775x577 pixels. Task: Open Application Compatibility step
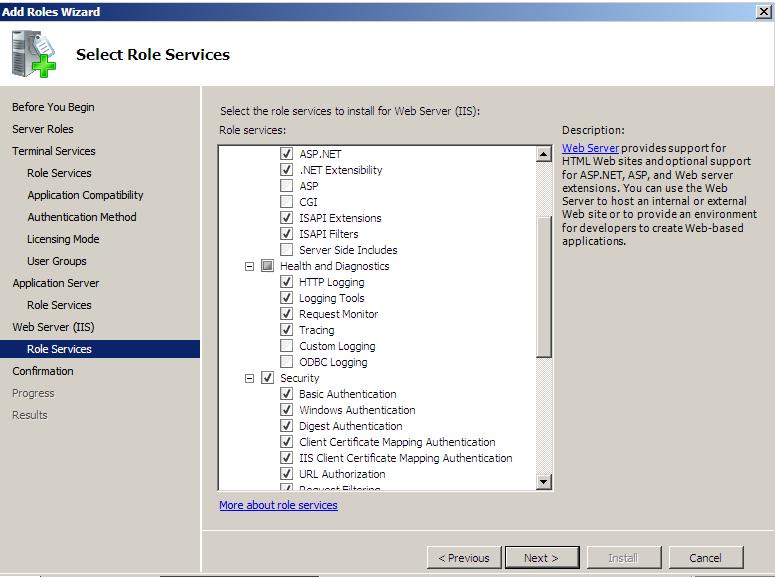pyautogui.click(x=86, y=195)
